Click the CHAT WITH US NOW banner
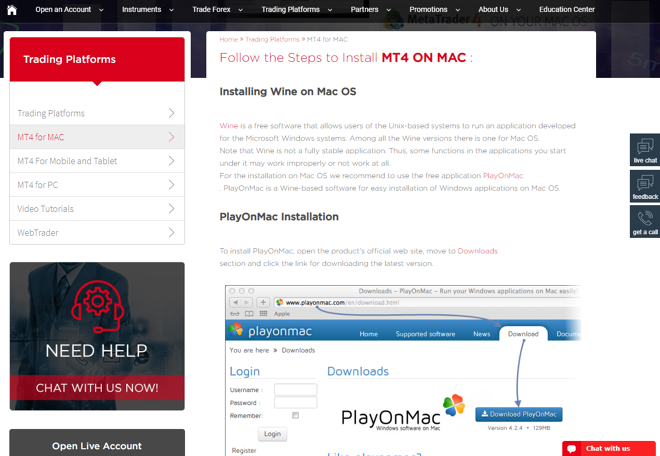 pos(97,387)
